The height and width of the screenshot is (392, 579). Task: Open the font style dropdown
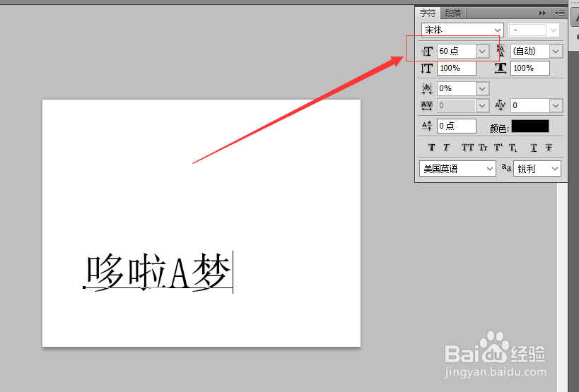tap(534, 30)
